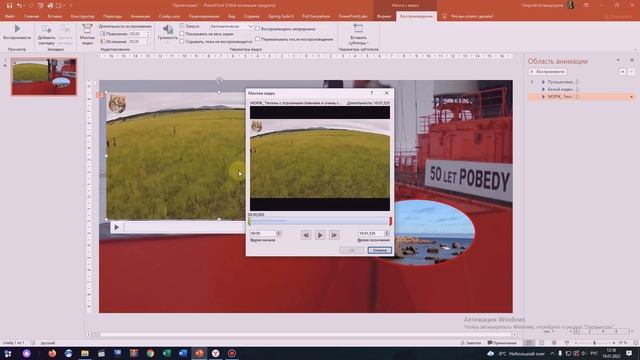
Task: Click Вставить субтитры captions icon
Action: (358, 28)
